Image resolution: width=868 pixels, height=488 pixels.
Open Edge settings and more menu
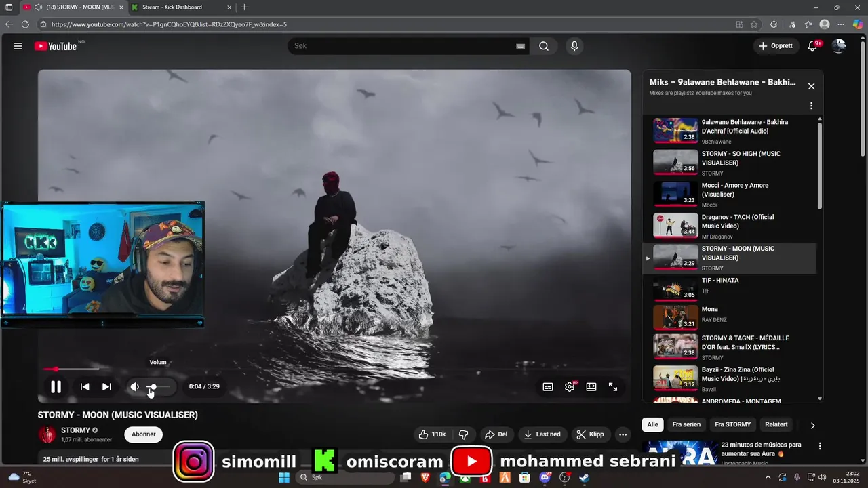coord(841,24)
